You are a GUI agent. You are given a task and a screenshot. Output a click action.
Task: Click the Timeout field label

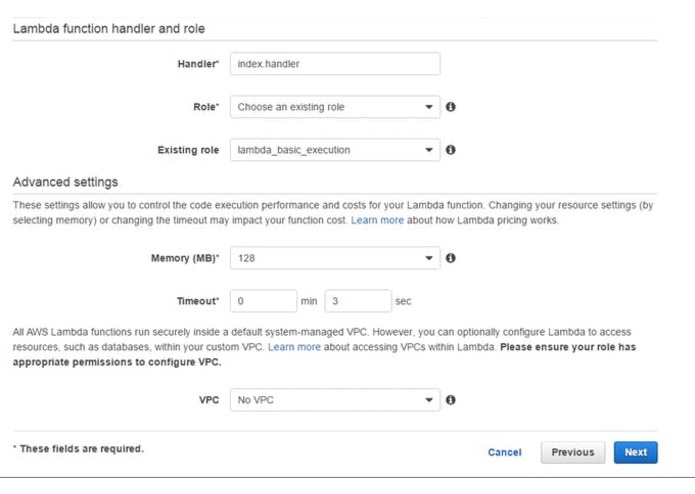[x=198, y=301]
